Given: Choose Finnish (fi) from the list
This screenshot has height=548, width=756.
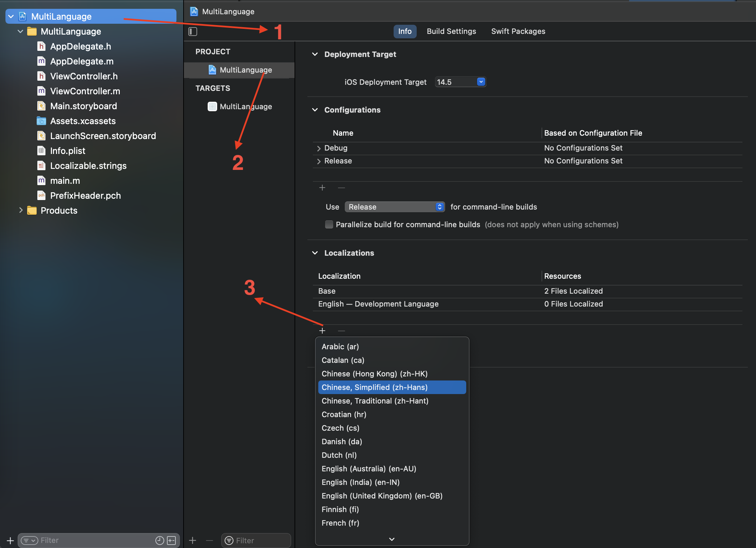Looking at the screenshot, I should 392,509.
